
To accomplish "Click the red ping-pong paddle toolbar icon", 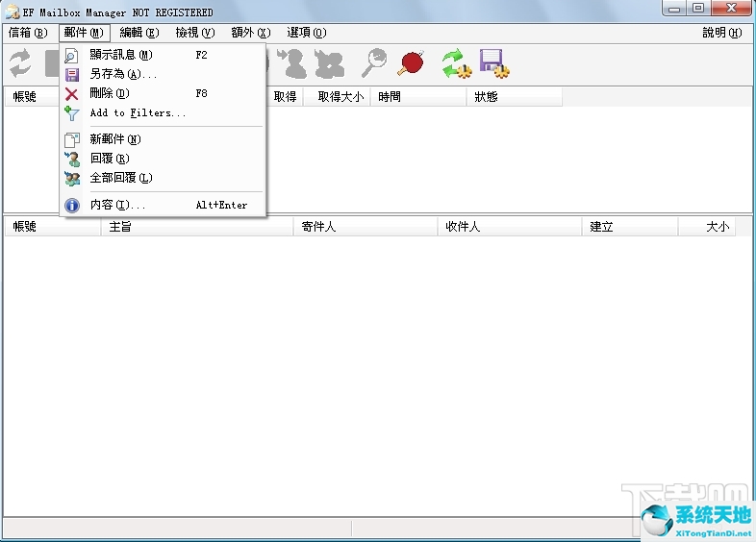I will coord(412,63).
